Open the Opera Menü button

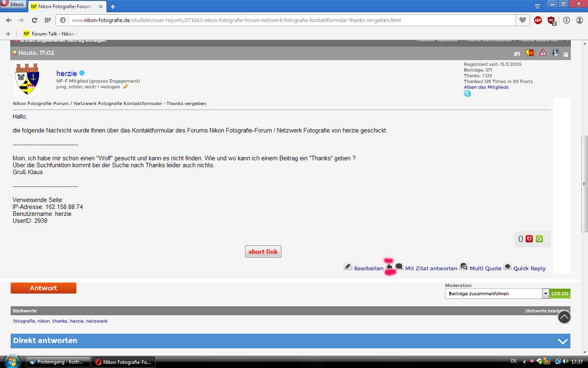click(x=13, y=4)
